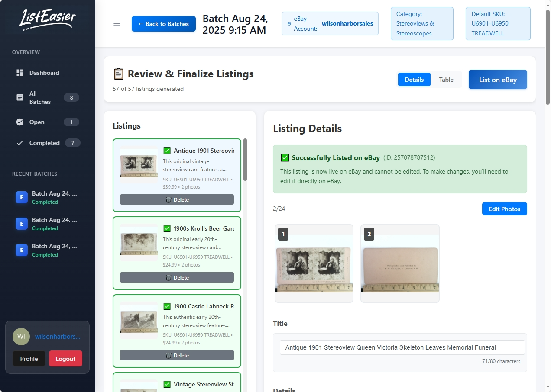Screen dimensions: 551x392
Task: Click the Default SKU chip
Action: [498, 24]
